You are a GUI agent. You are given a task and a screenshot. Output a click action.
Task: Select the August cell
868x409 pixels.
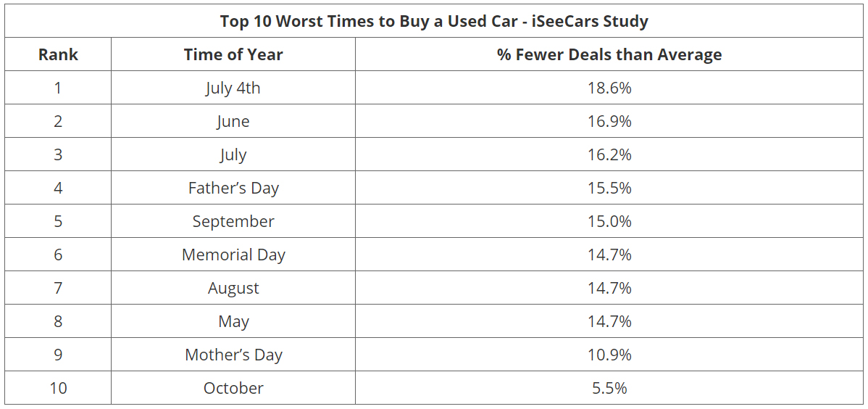[233, 288]
